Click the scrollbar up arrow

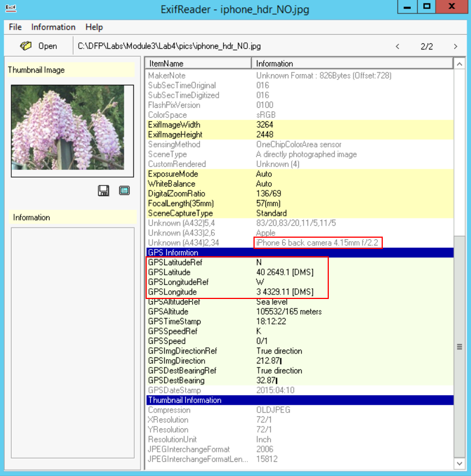(459, 64)
